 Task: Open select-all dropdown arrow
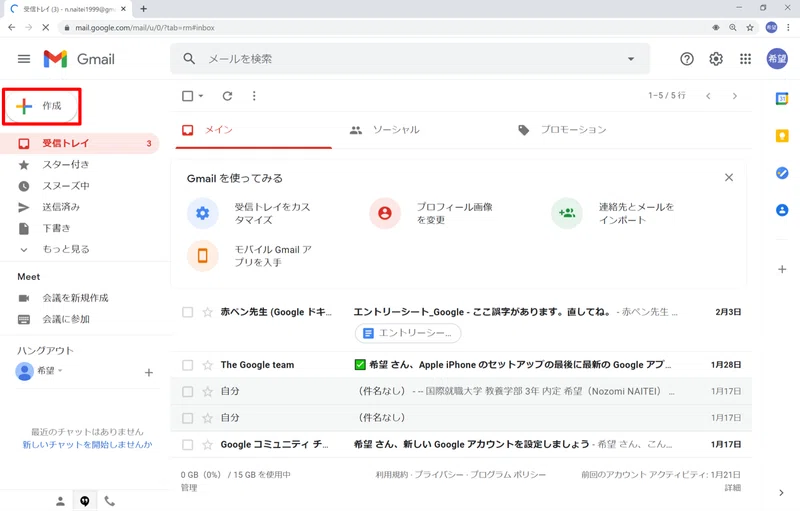tap(201, 96)
